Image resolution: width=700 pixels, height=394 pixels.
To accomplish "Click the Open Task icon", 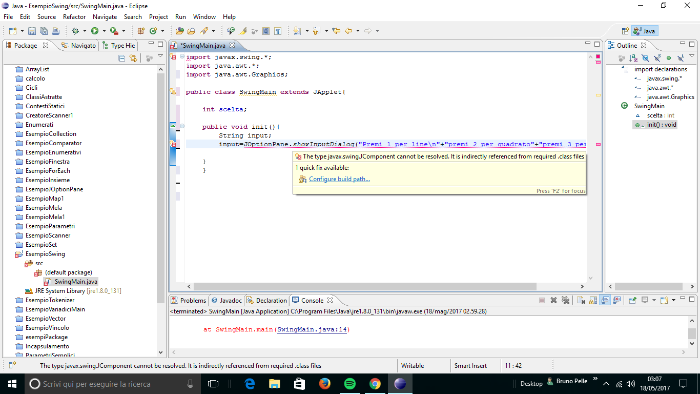I will (x=191, y=31).
